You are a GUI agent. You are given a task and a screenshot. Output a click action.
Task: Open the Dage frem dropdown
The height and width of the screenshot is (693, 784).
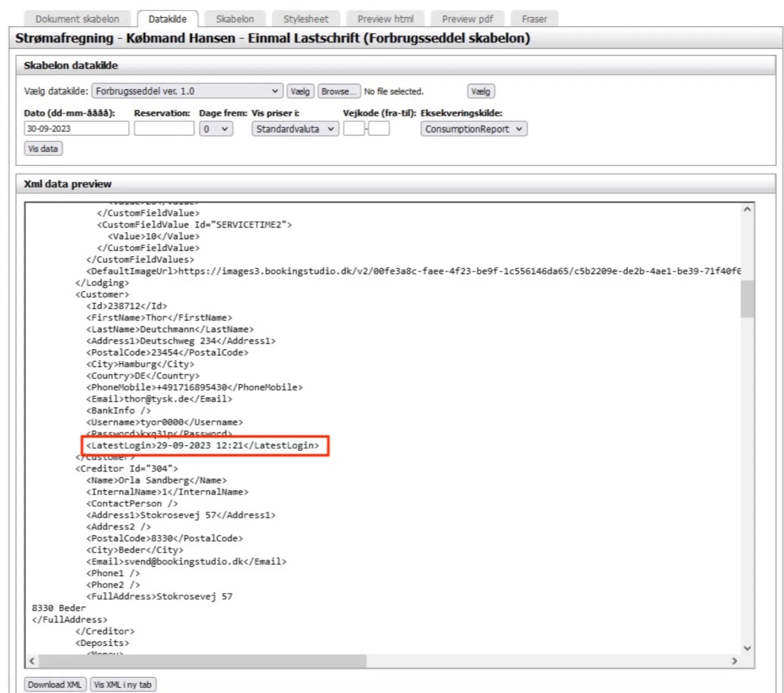coord(216,129)
